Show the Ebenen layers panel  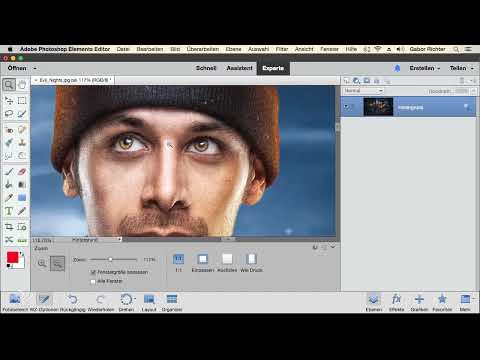[374, 303]
